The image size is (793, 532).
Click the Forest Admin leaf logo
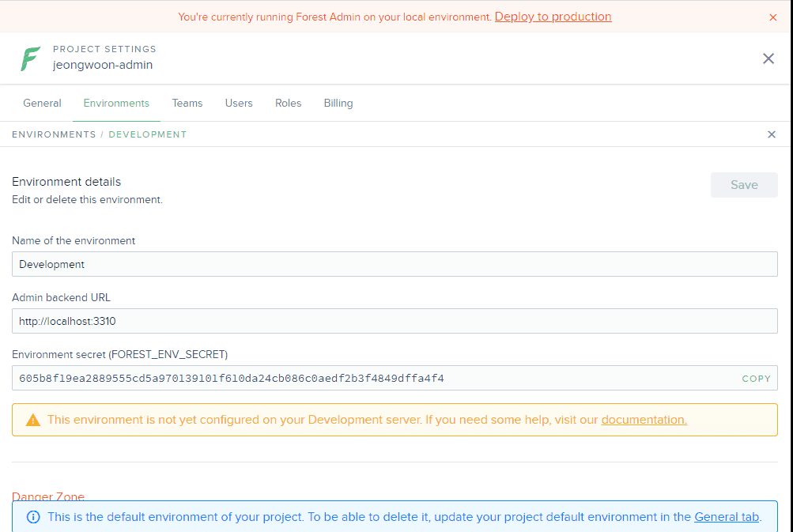(x=30, y=58)
